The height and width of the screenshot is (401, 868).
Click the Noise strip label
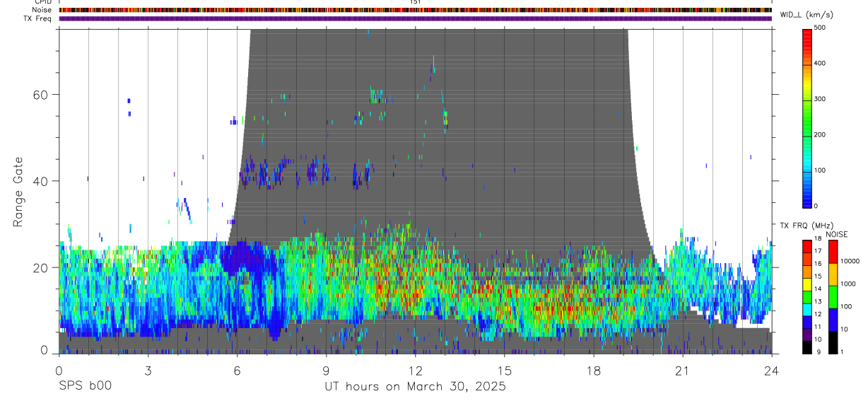tap(42, 10)
